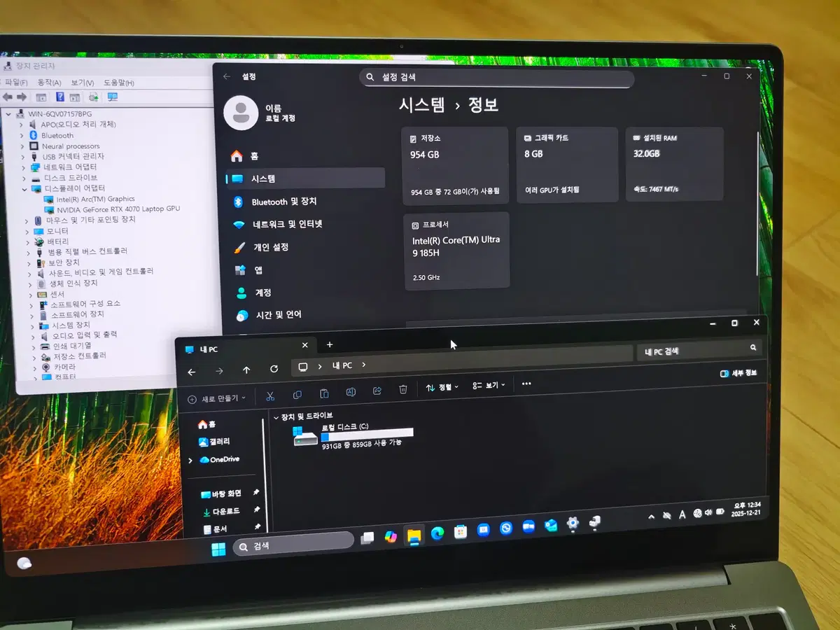Go up one folder with the up arrow
Screen dimensions: 840x630
coord(246,370)
